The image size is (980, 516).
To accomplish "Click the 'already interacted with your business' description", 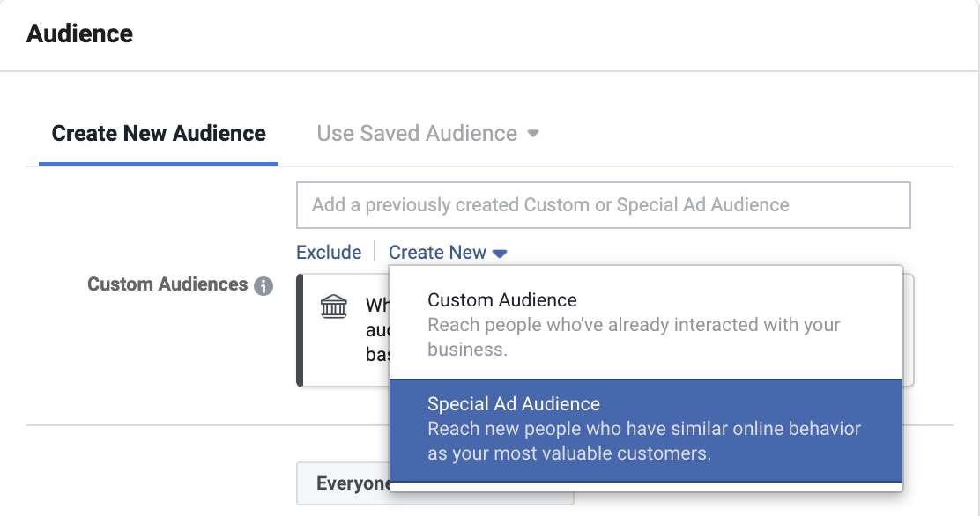I will pyautogui.click(x=633, y=336).
